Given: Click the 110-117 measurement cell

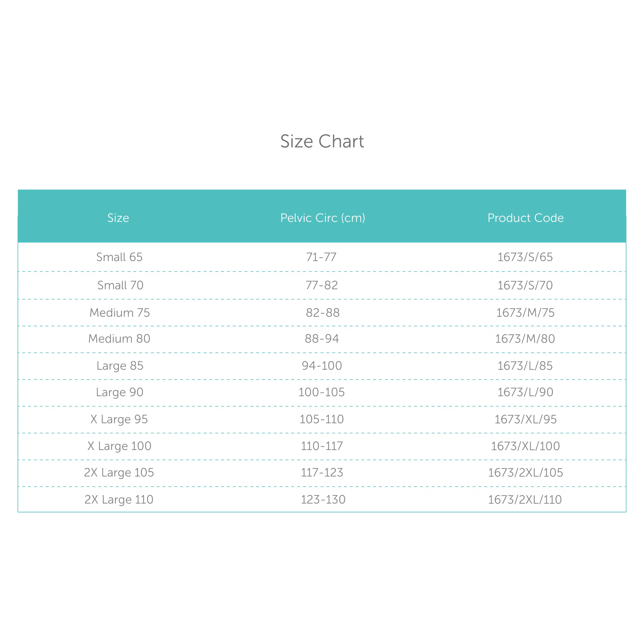Looking at the screenshot, I should (x=322, y=446).
